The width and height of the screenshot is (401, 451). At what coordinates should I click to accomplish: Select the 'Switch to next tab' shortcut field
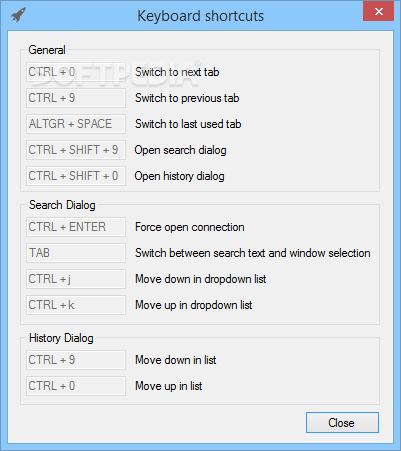click(76, 72)
